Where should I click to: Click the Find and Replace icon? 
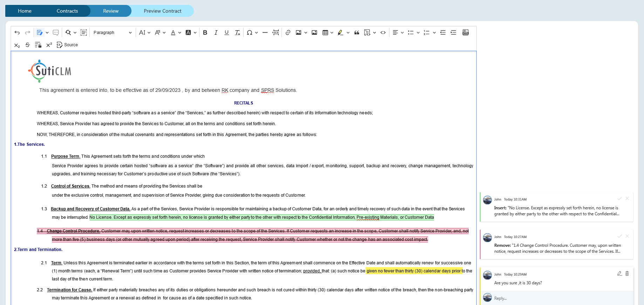pyautogui.click(x=68, y=33)
